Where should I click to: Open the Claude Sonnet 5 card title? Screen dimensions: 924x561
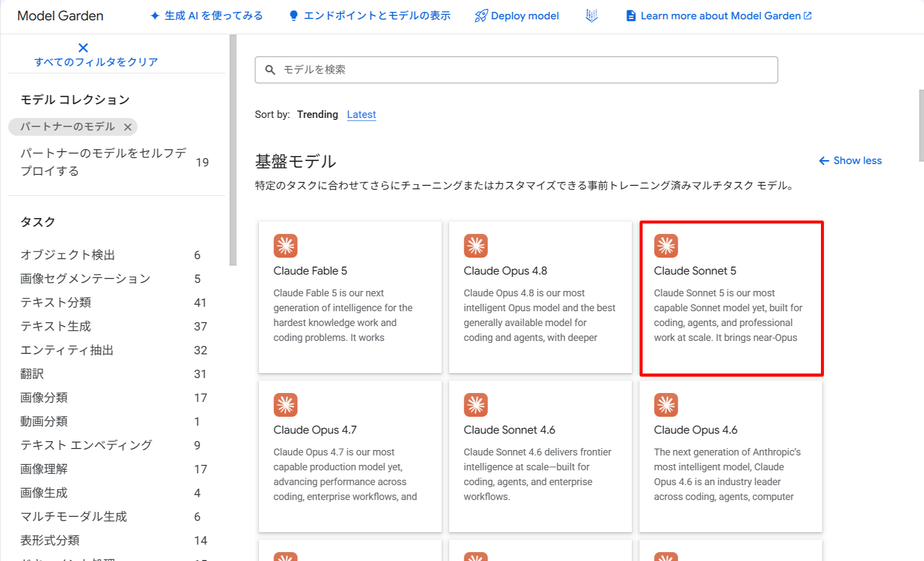(695, 271)
